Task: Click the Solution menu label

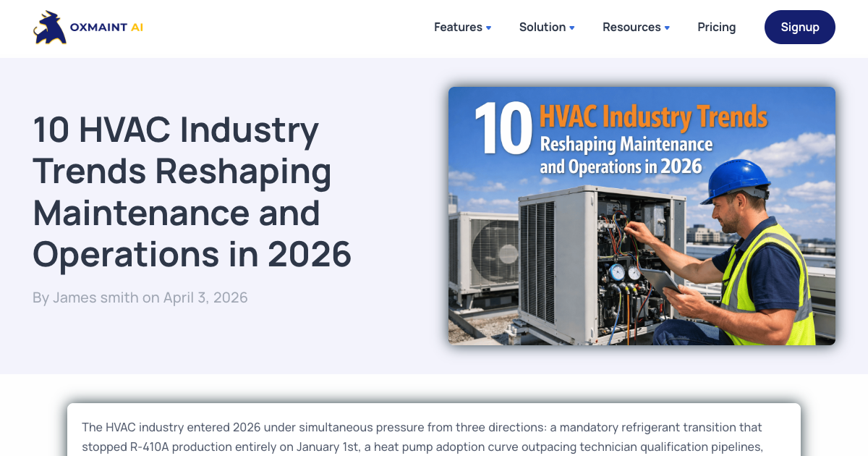Action: (x=542, y=27)
